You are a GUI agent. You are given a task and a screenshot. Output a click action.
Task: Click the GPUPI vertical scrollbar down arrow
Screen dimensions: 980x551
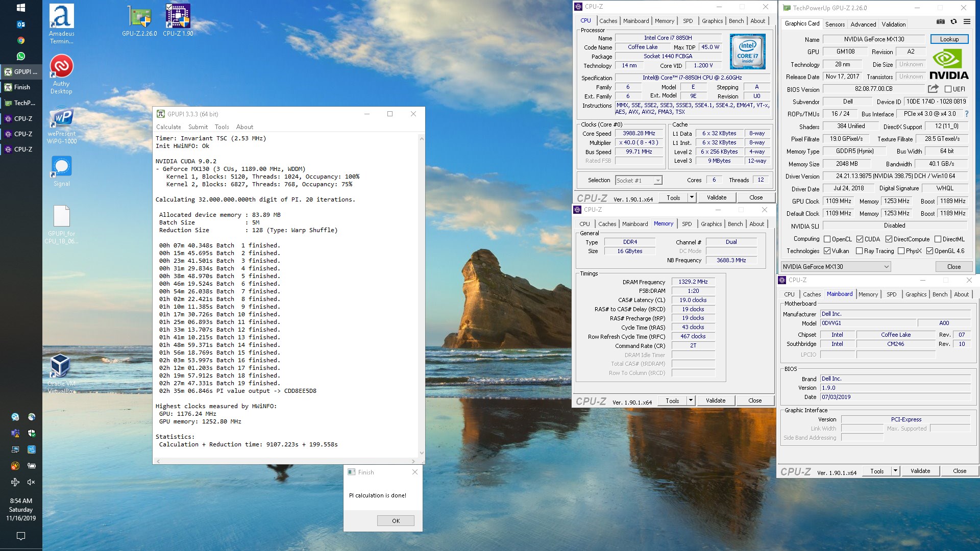pos(422,453)
